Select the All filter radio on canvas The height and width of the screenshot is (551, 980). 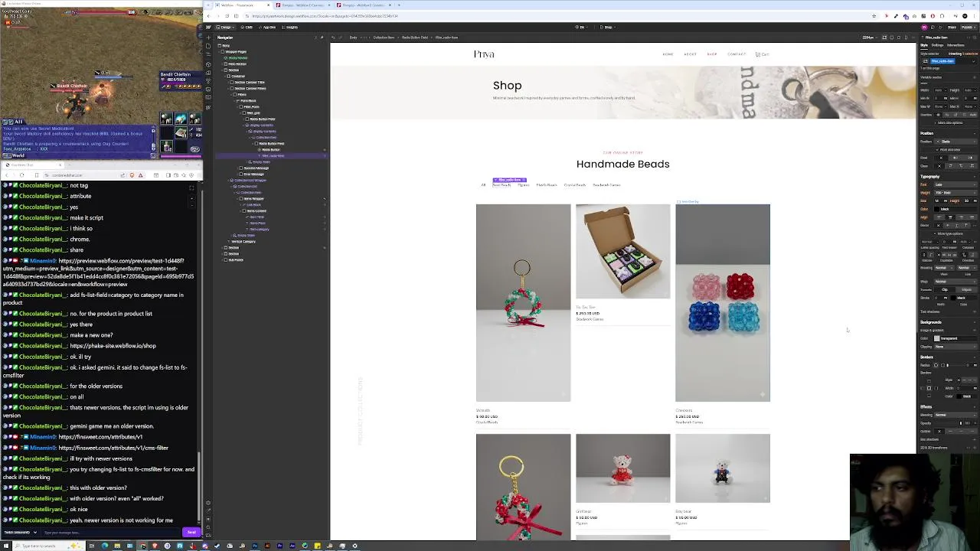(483, 184)
